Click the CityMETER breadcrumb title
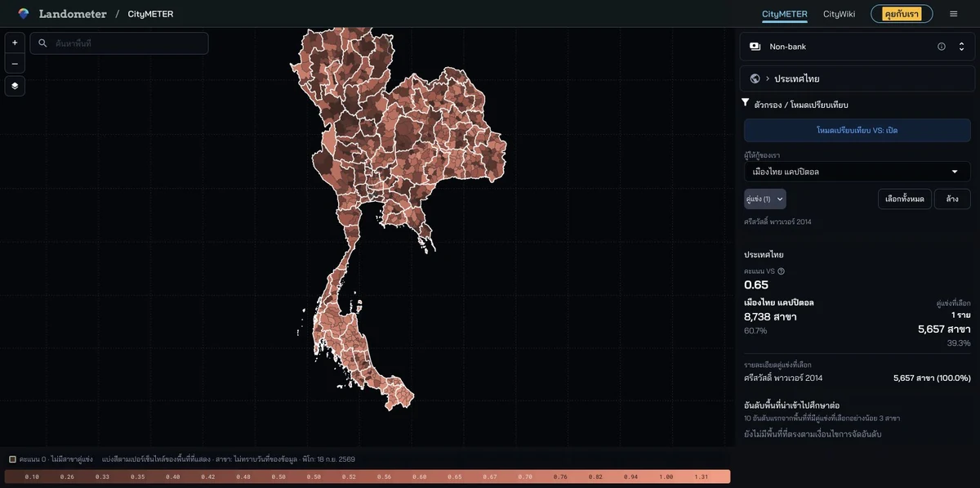 (150, 14)
